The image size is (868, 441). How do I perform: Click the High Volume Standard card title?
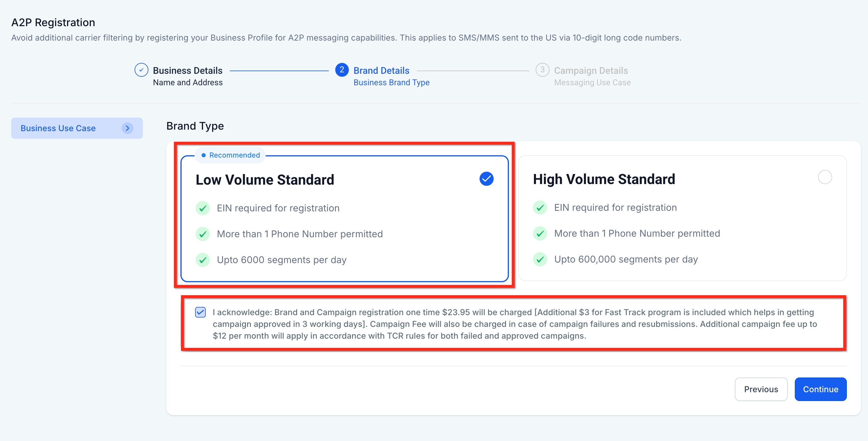tap(604, 179)
